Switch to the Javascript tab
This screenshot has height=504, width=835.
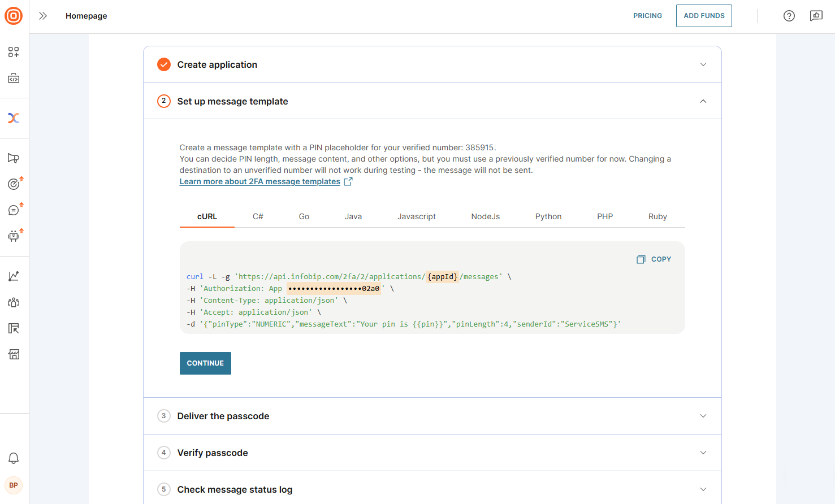[x=417, y=216]
